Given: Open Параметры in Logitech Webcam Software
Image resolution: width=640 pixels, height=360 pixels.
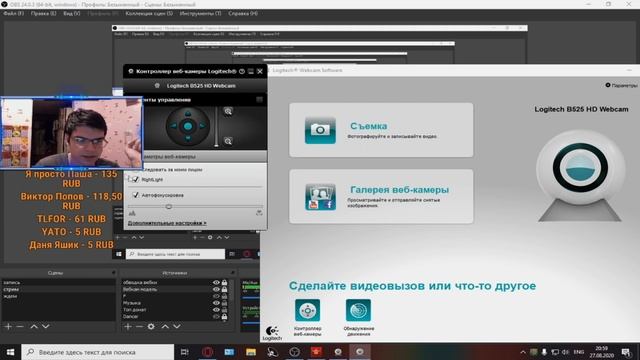Looking at the screenshot, I should [x=621, y=85].
